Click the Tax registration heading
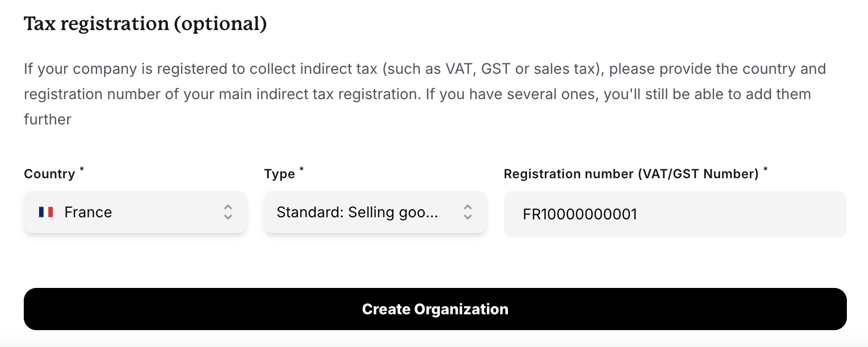Viewport: 868px width, 347px height. click(145, 23)
